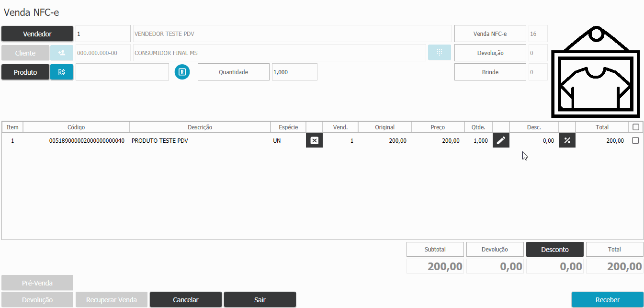Open the Desconto total discount button

[x=554, y=249]
